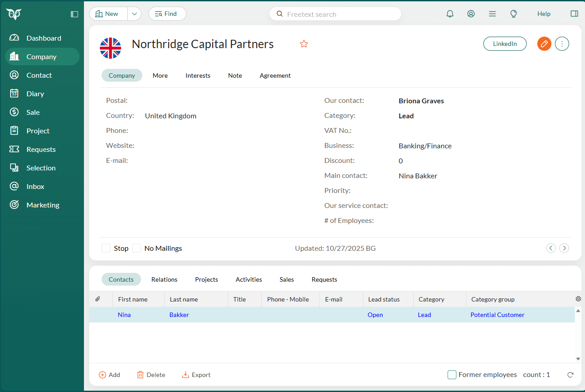Viewport: 585px width, 392px height.
Task: Edit the company using the orange pencil icon
Action: (544, 44)
